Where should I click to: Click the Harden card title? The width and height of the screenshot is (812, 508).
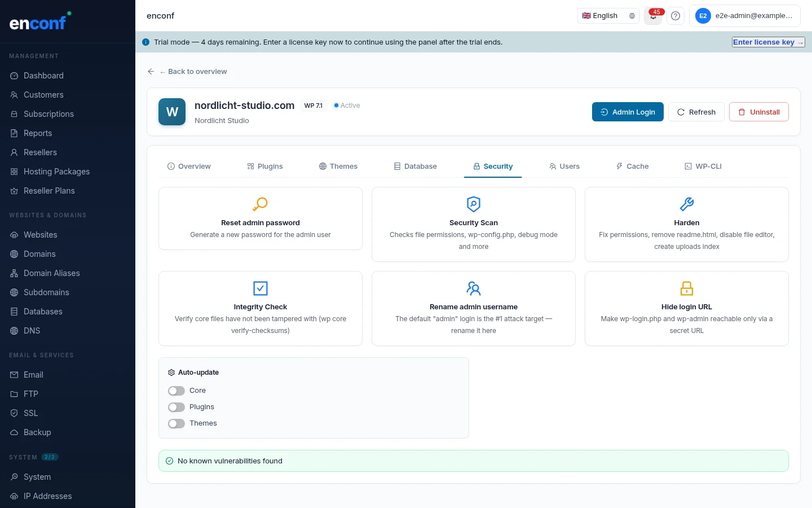click(x=687, y=223)
